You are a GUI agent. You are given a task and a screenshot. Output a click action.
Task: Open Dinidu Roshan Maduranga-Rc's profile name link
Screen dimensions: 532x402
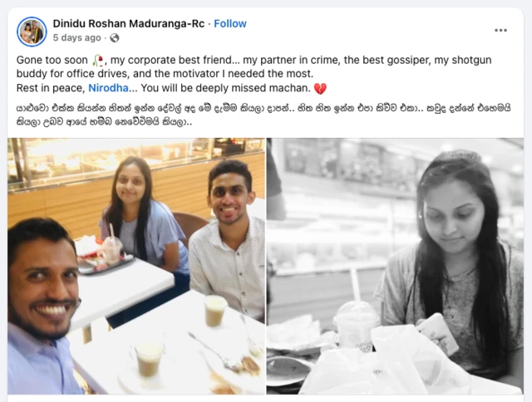(x=128, y=24)
